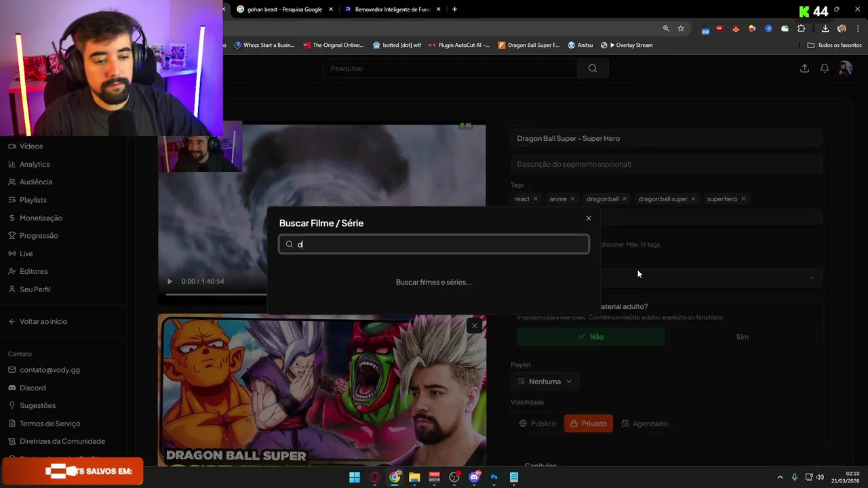
Task: Open OBS Studio from the taskbar
Action: click(x=454, y=477)
